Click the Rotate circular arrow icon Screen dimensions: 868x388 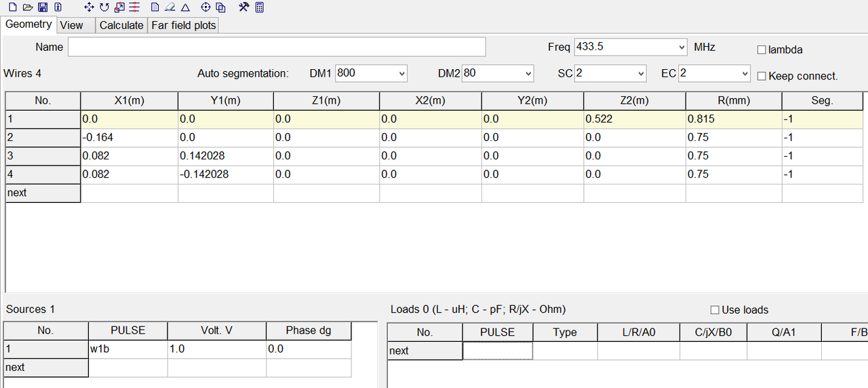tap(104, 7)
